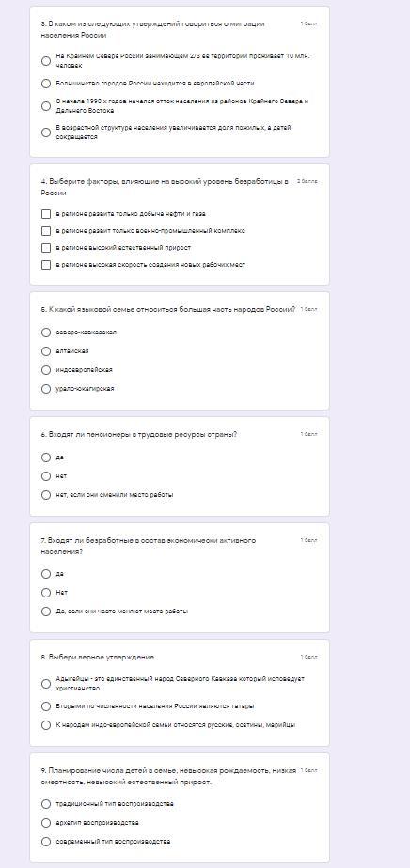Select 'индоевропейская' language family option
Screen dimensions: 410x868
pyautogui.click(x=46, y=370)
